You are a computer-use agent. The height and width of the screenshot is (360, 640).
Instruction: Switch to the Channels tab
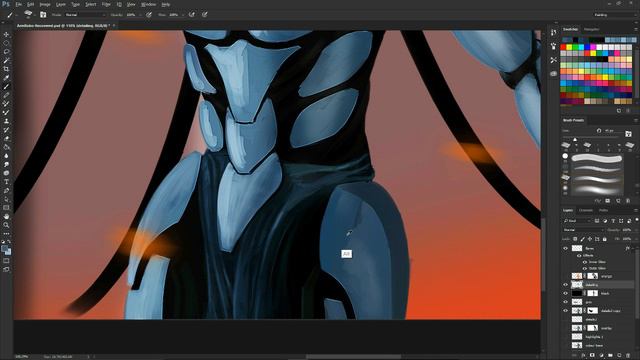pos(586,210)
